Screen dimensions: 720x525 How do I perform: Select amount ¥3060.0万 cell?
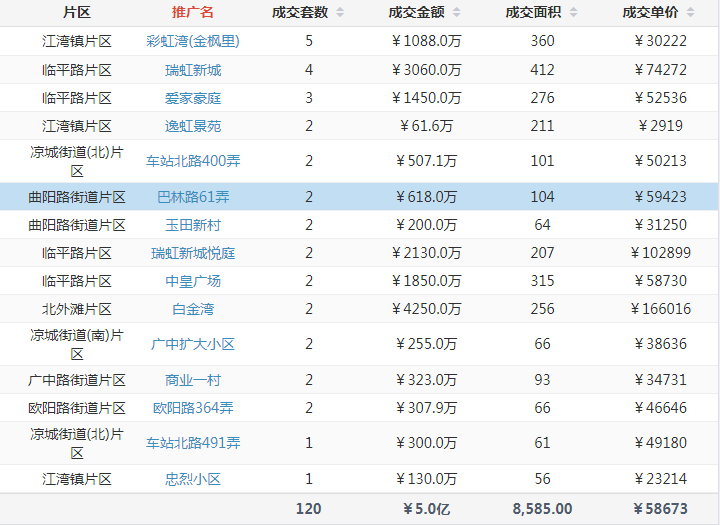pos(426,70)
